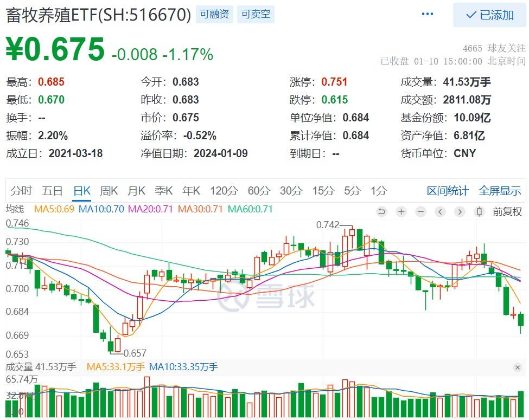Open the 前复权 adjustment dropdown

(509, 211)
